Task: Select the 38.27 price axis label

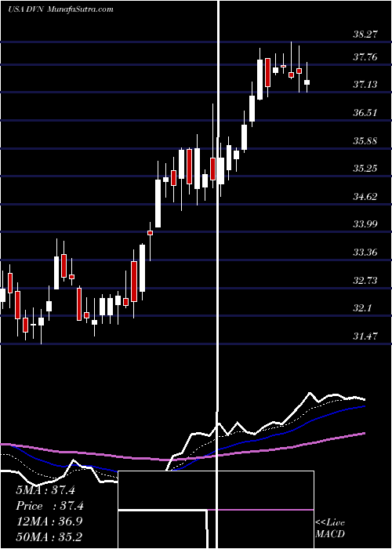Action: tap(365, 35)
